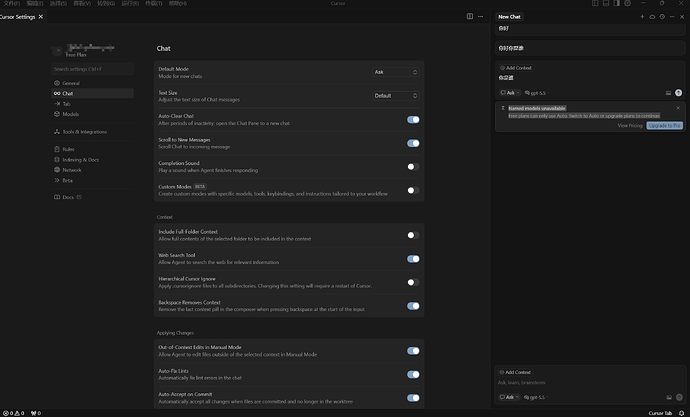Open Ask mode selector in earlier message editor
Image resolution: width=690 pixels, height=417 pixels.
coord(510,93)
